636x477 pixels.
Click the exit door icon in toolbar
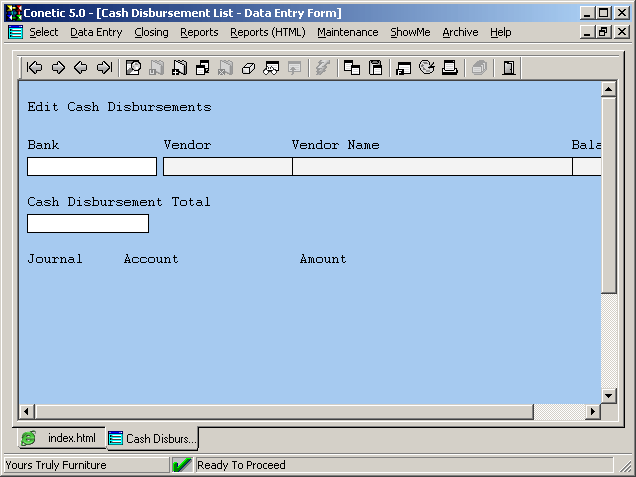point(509,68)
